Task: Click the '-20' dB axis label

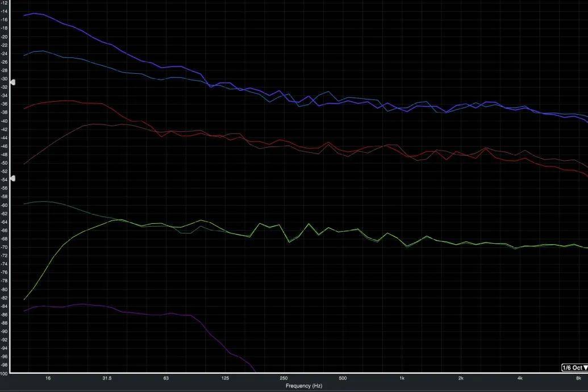Action: coord(5,37)
